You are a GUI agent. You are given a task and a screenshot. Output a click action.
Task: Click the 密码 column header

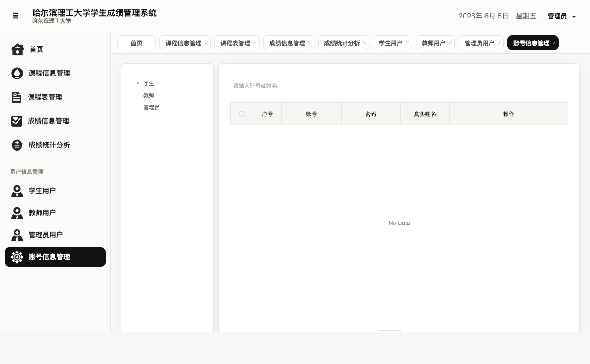coord(371,114)
